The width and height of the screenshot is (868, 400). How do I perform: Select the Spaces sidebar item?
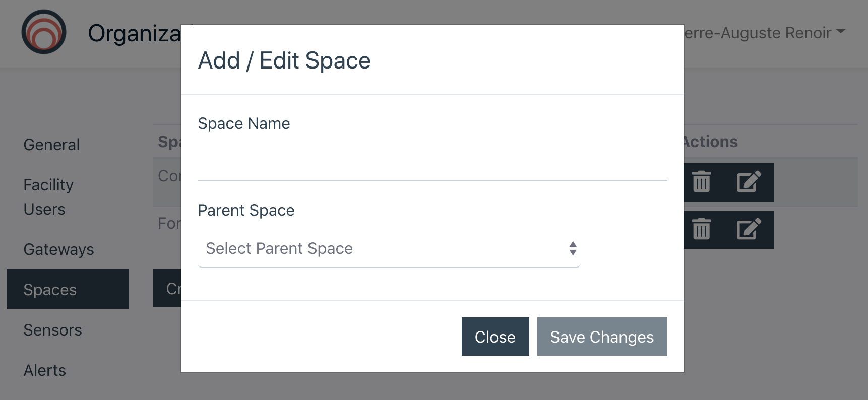(x=68, y=289)
